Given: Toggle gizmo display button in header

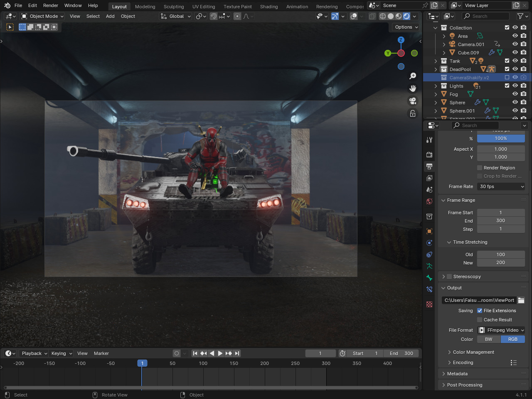Looking at the screenshot, I should pos(335,16).
